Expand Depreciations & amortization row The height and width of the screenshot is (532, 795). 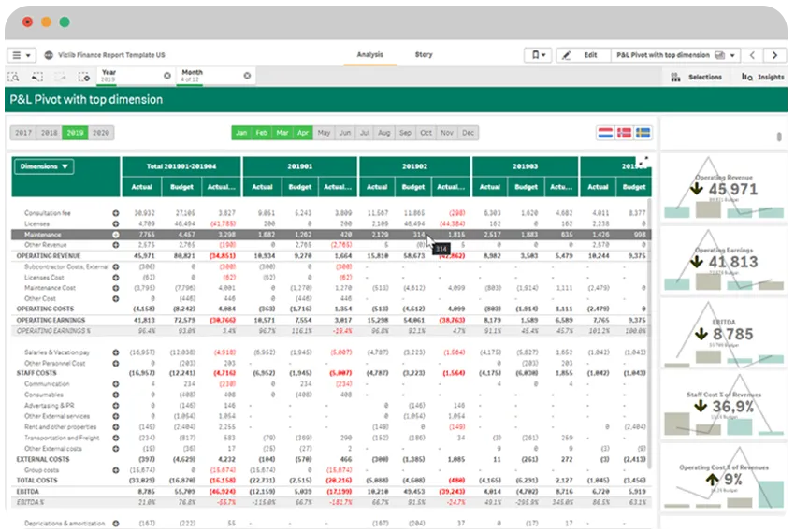coord(116,525)
